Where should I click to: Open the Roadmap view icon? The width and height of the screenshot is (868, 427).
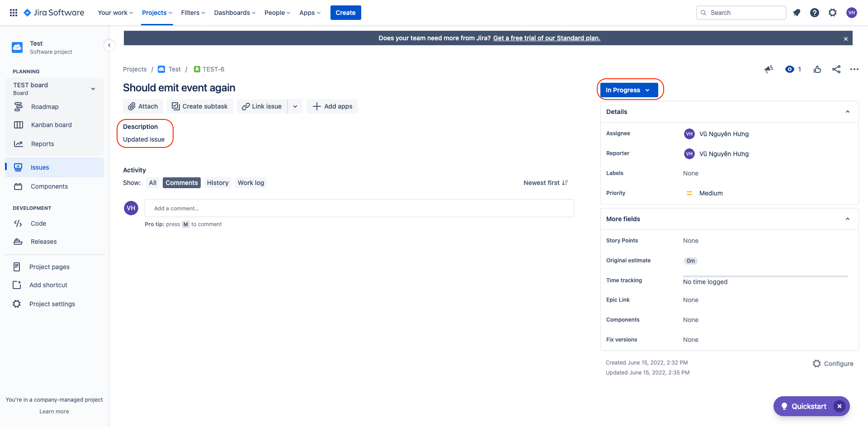(x=18, y=106)
